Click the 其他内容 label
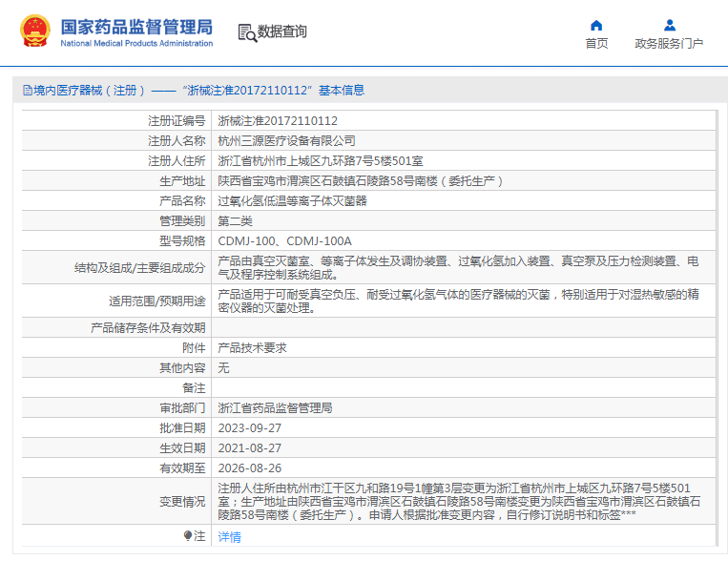 point(182,368)
